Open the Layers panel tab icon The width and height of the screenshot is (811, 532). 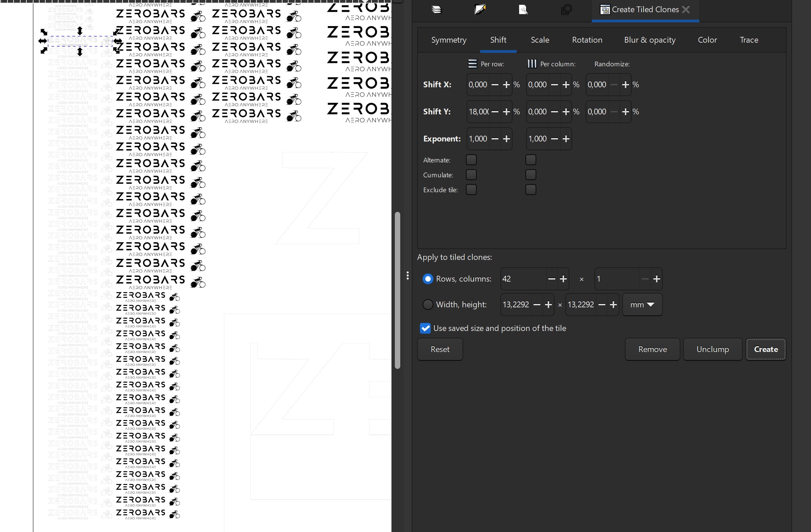pyautogui.click(x=436, y=9)
